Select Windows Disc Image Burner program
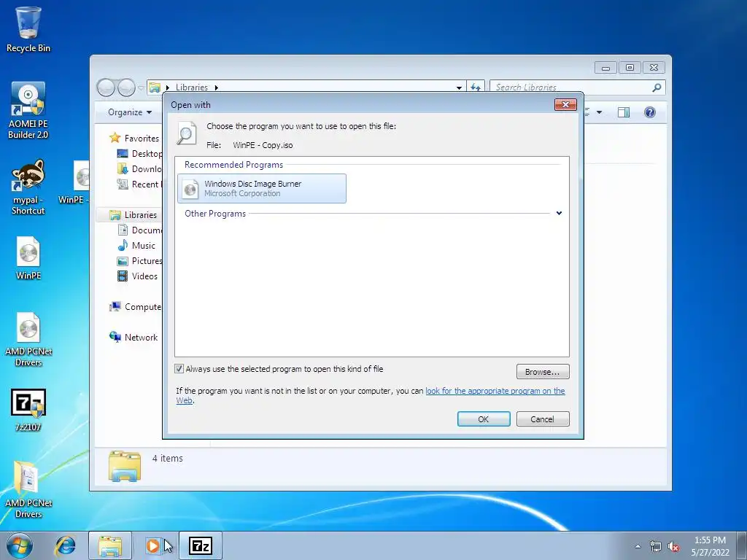Image resolution: width=747 pixels, height=560 pixels. [x=262, y=189]
